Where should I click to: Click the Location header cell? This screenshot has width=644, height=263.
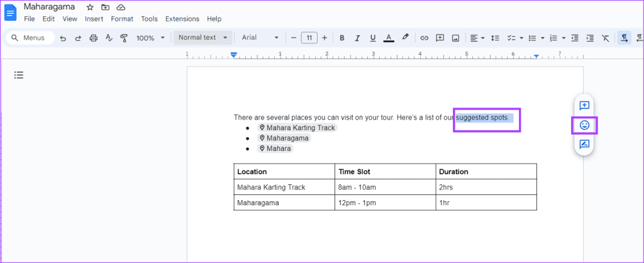tap(284, 171)
